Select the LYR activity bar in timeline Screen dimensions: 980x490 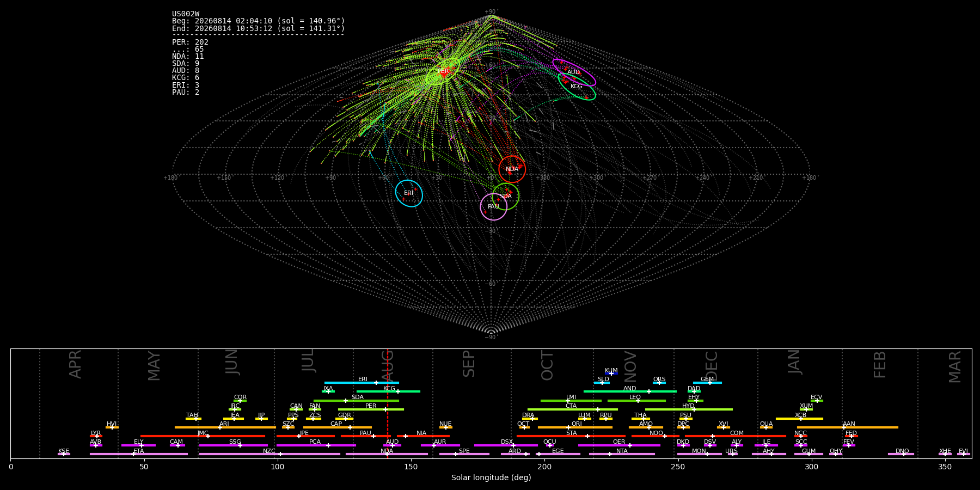click(x=96, y=436)
